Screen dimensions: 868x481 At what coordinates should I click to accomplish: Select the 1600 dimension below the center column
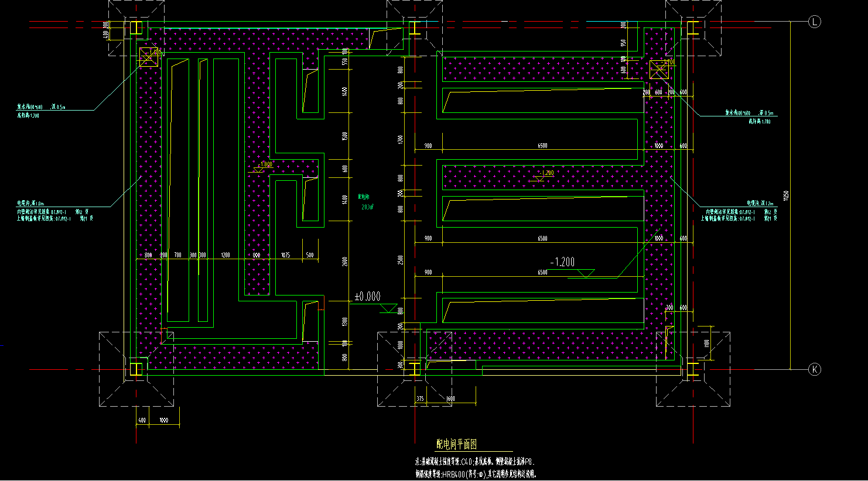click(450, 399)
